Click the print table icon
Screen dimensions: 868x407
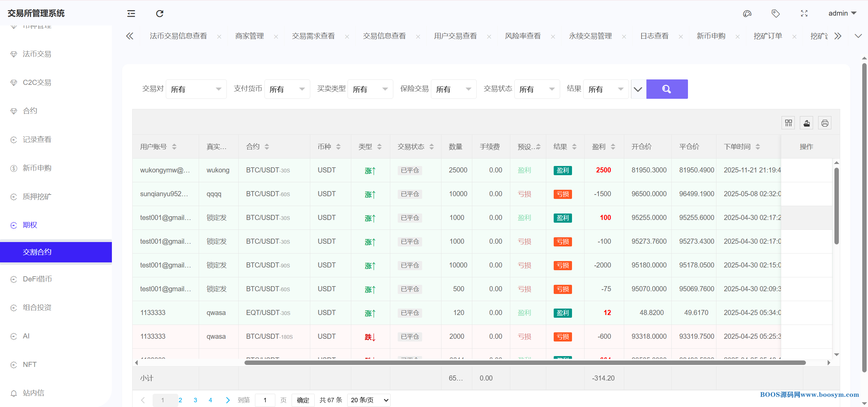[x=825, y=123]
